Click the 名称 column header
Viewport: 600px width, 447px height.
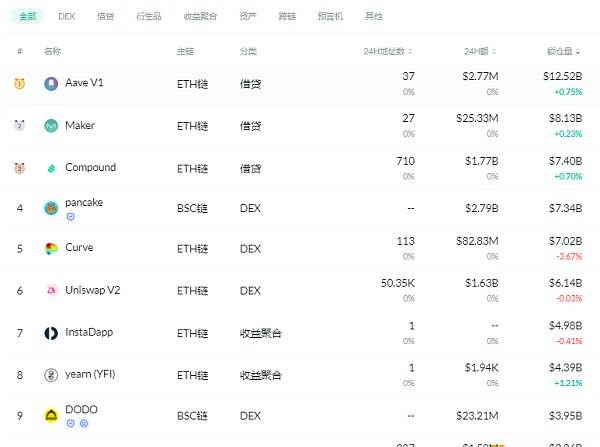click(52, 51)
